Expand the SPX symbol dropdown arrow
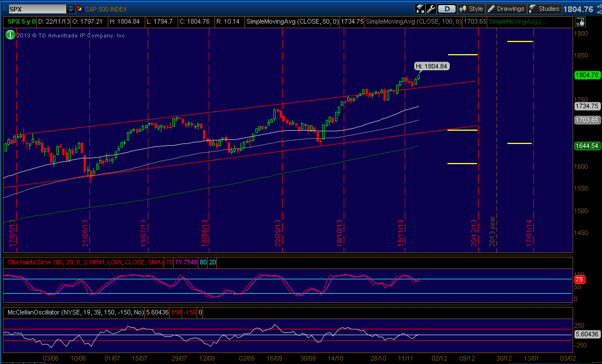602x364 pixels. (71, 9)
